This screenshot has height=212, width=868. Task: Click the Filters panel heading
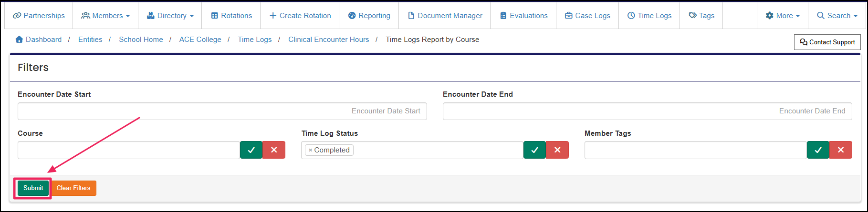(x=33, y=68)
